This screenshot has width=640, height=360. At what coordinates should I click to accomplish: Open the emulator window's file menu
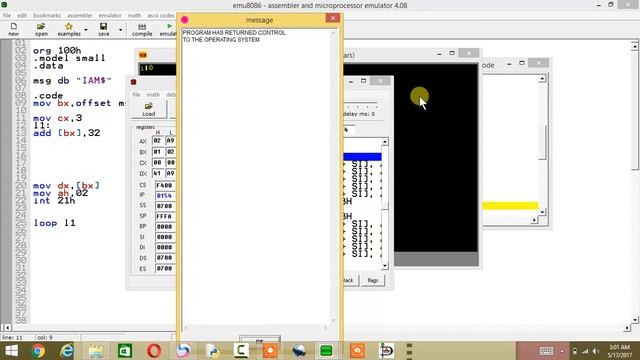136,94
